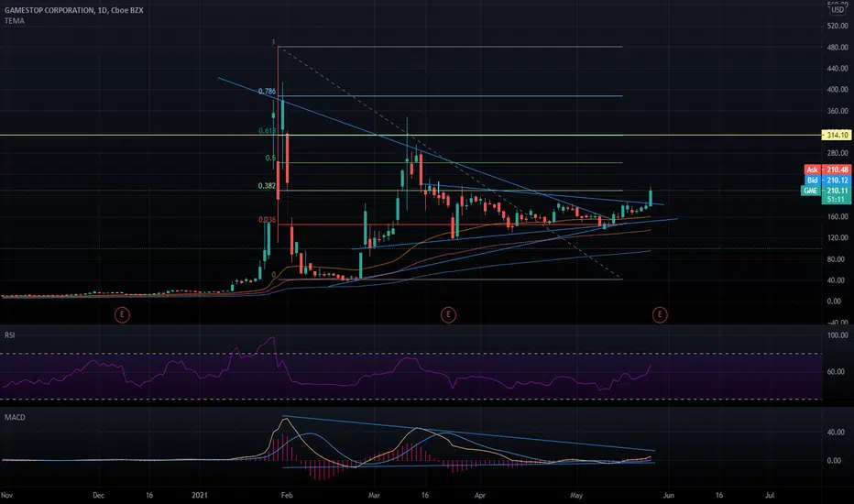
Task: Click the 280.00 price axis label
Action: click(838, 153)
